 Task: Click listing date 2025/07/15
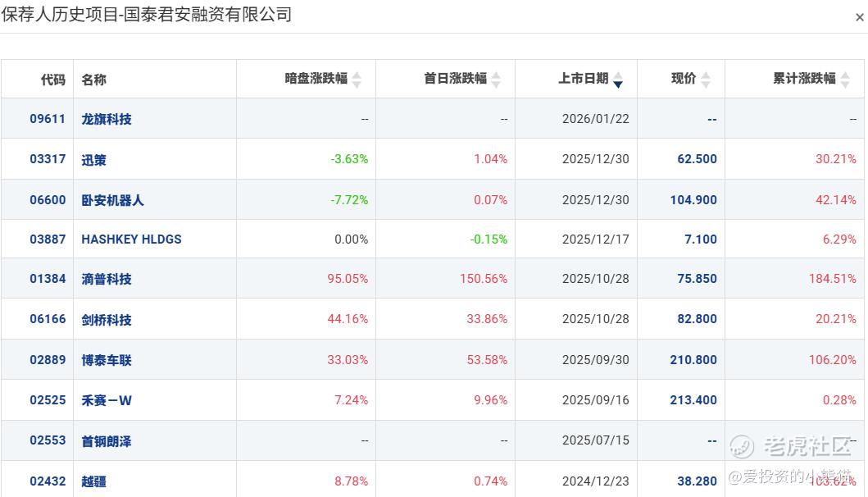coord(596,440)
